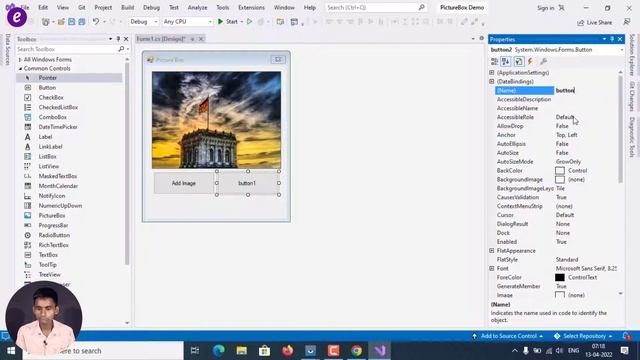Open the Extensions menu
The image size is (640, 360).
[251, 7]
